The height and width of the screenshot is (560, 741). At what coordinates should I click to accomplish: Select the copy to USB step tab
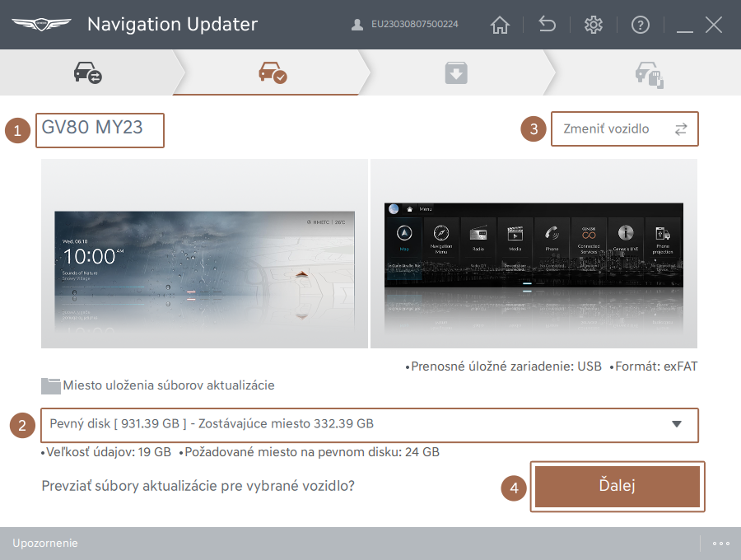pyautogui.click(x=650, y=74)
